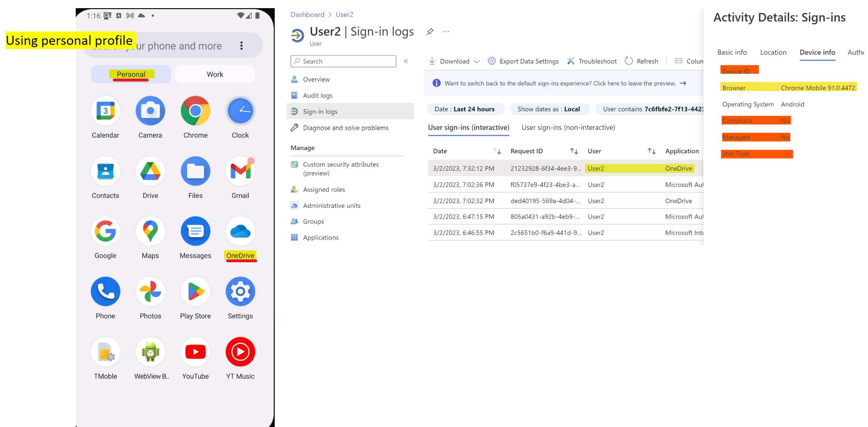868x427 pixels.
Task: Tap the YT Music app icon
Action: coord(240,352)
